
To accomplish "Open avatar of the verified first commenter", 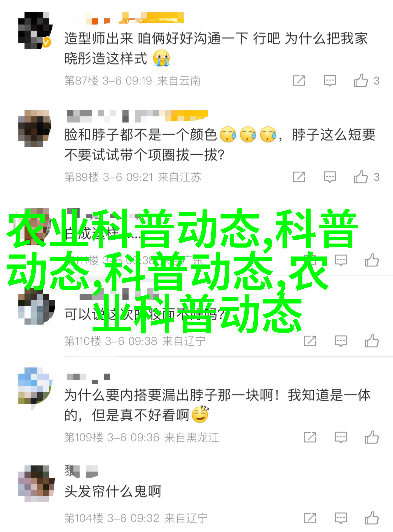I will click(35, 31).
